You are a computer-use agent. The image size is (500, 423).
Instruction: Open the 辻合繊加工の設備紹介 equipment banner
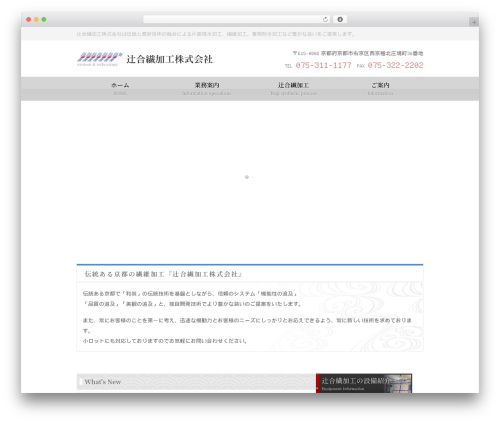click(364, 383)
